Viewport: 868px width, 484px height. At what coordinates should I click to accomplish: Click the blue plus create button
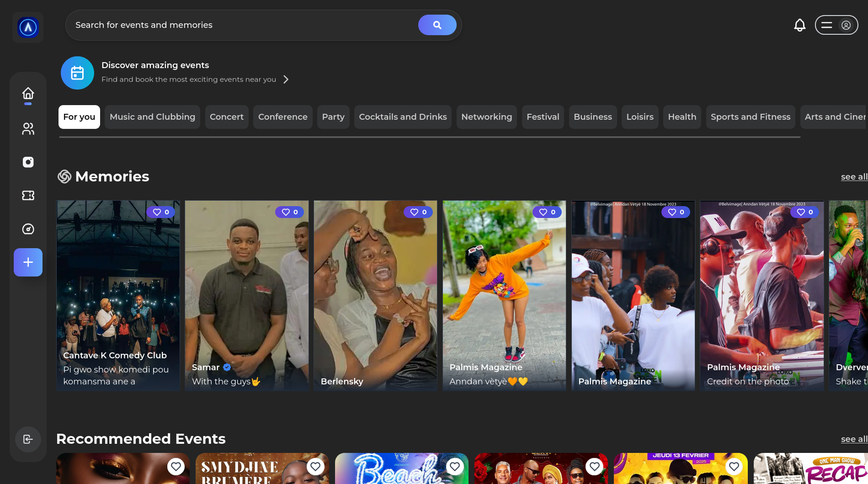[x=28, y=262]
